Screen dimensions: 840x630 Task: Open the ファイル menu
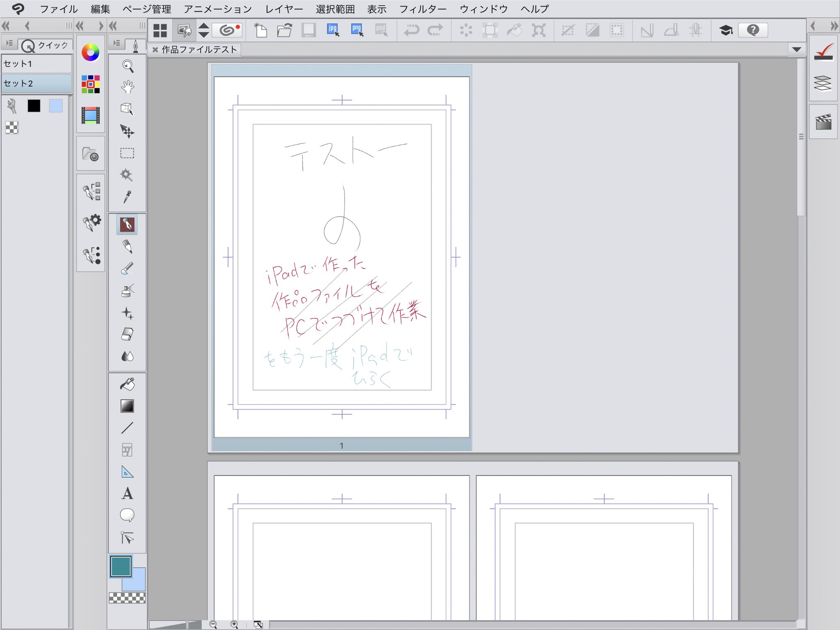tap(59, 9)
